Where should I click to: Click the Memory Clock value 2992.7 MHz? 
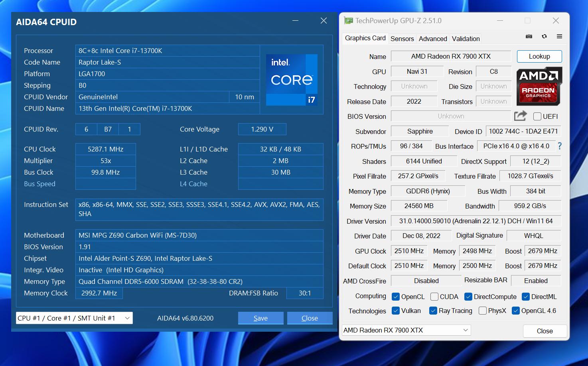99,293
